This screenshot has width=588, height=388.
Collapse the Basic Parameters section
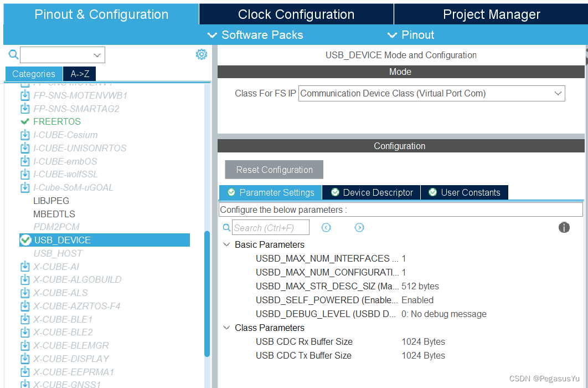[226, 244]
